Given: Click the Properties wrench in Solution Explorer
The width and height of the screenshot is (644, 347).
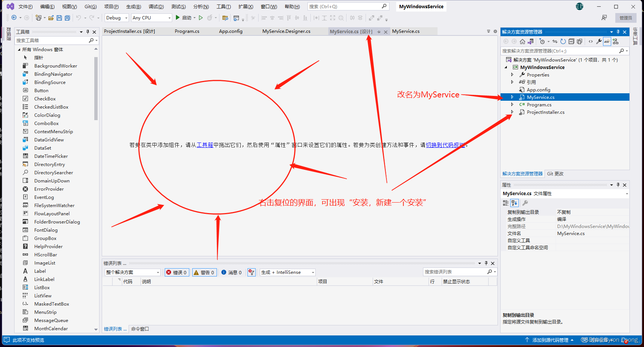Looking at the screenshot, I should pos(599,41).
